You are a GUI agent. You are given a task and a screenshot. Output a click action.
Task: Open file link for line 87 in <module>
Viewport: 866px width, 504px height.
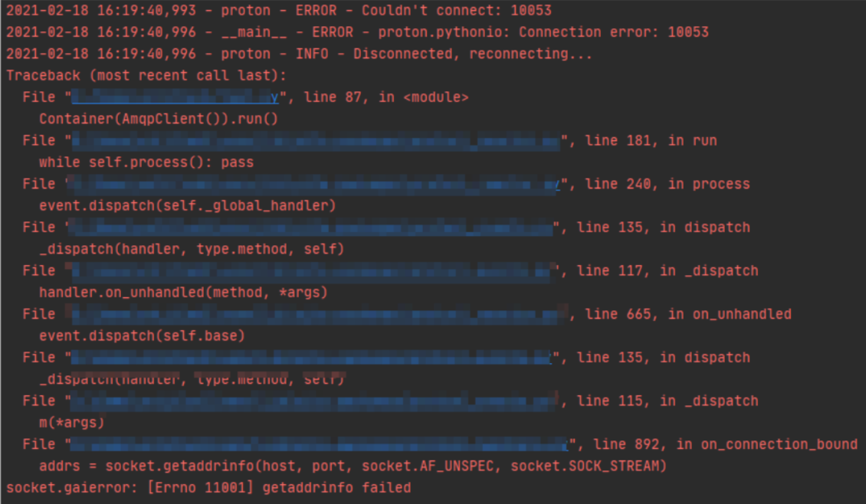coord(176,97)
